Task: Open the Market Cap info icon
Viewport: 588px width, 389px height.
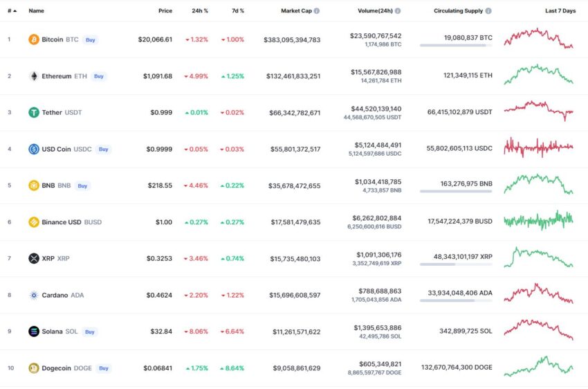Action: point(317,11)
